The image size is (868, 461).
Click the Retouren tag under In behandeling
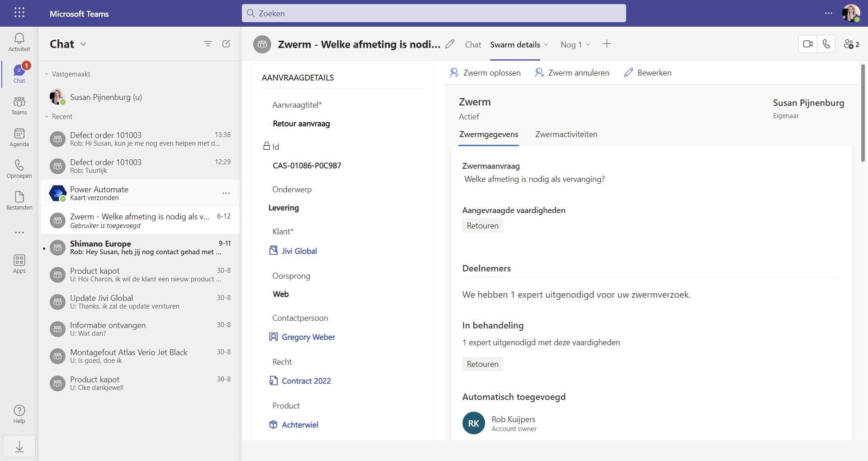tap(482, 364)
